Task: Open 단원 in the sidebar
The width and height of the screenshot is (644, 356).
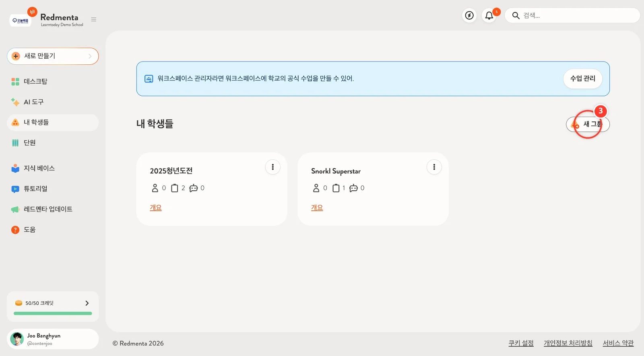Action: [53, 143]
